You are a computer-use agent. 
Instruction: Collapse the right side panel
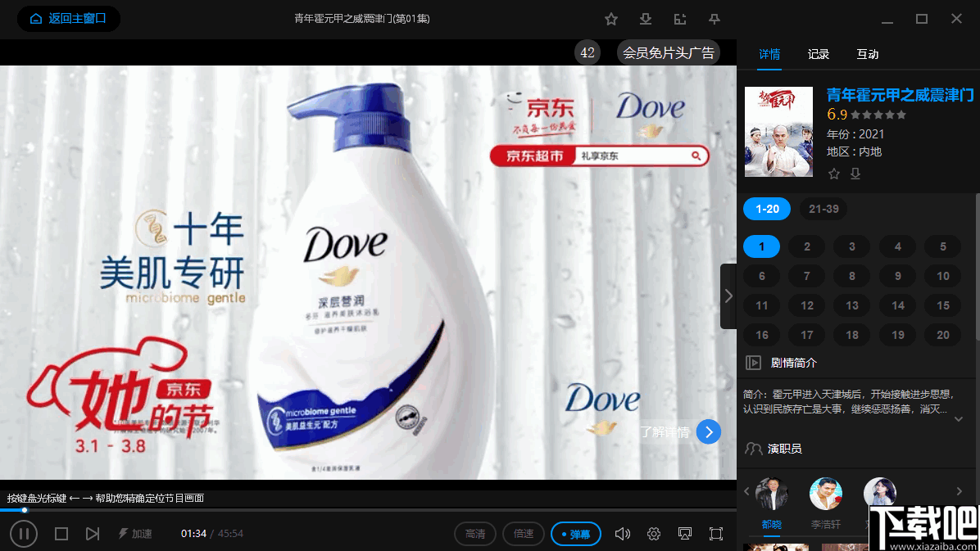(728, 296)
